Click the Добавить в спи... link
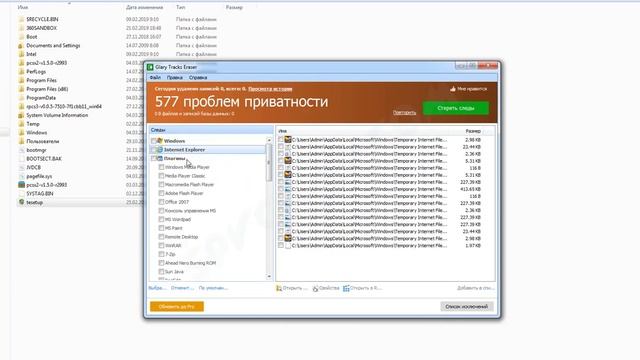640x360 pixels. coord(476,288)
